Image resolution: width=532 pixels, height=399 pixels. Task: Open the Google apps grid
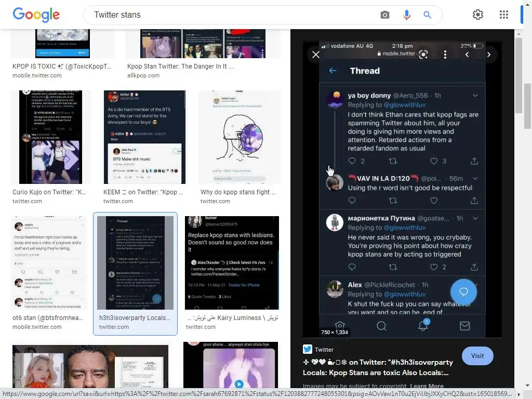pyautogui.click(x=504, y=15)
